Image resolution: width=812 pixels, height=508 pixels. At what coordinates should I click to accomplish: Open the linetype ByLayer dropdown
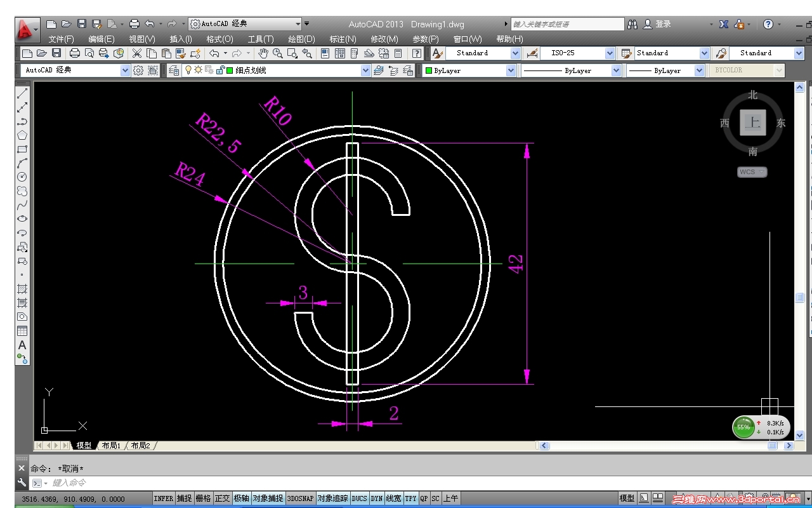[x=615, y=70]
